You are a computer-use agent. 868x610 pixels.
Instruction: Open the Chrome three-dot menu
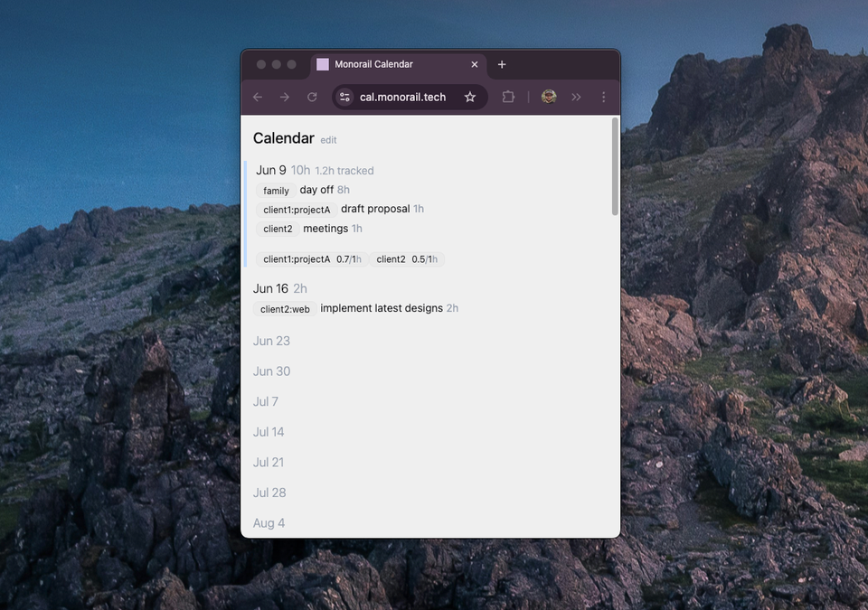point(603,97)
